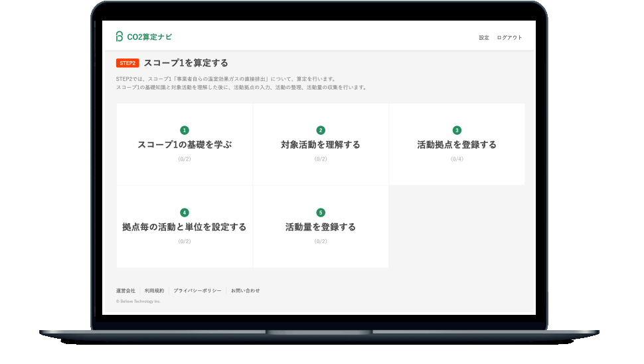Choose 活動量を登録する card title
The width and height of the screenshot is (644, 364).
coord(321,227)
